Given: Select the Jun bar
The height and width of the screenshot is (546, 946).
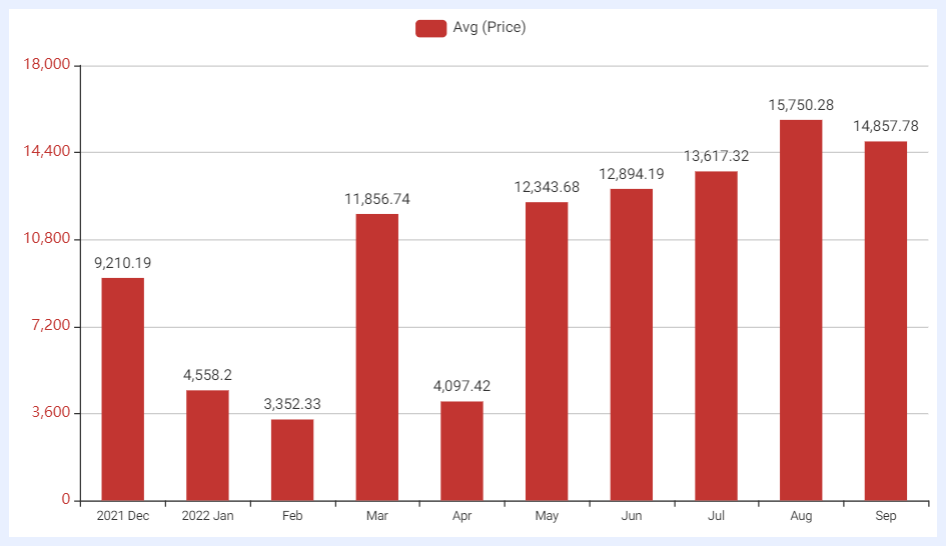Looking at the screenshot, I should click(631, 344).
